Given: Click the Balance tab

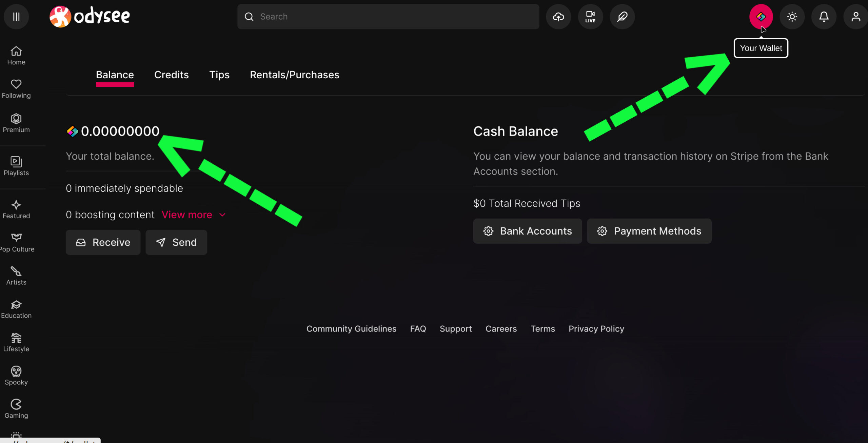Looking at the screenshot, I should point(115,75).
